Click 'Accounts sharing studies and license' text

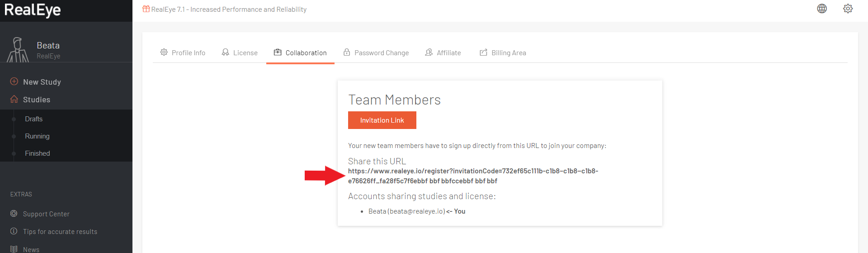pyautogui.click(x=422, y=196)
